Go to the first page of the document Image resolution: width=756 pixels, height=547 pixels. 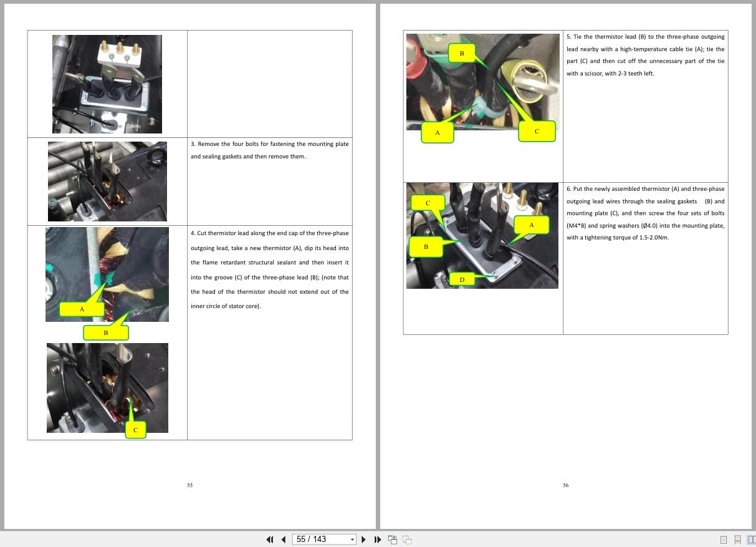click(270, 540)
